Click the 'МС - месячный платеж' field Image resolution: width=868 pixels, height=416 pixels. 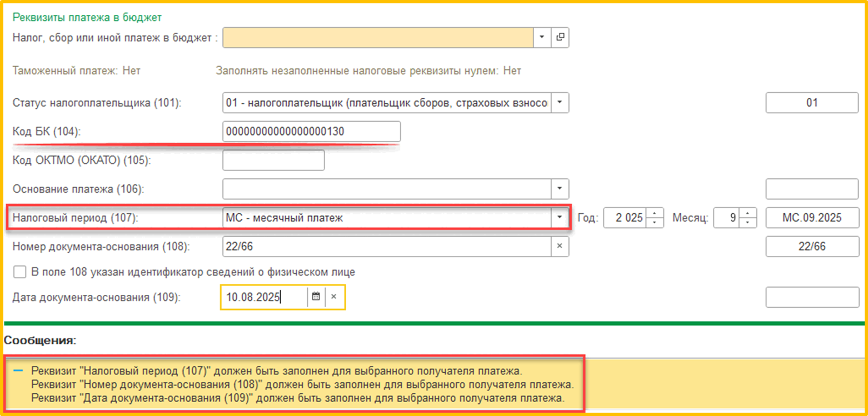[387, 218]
